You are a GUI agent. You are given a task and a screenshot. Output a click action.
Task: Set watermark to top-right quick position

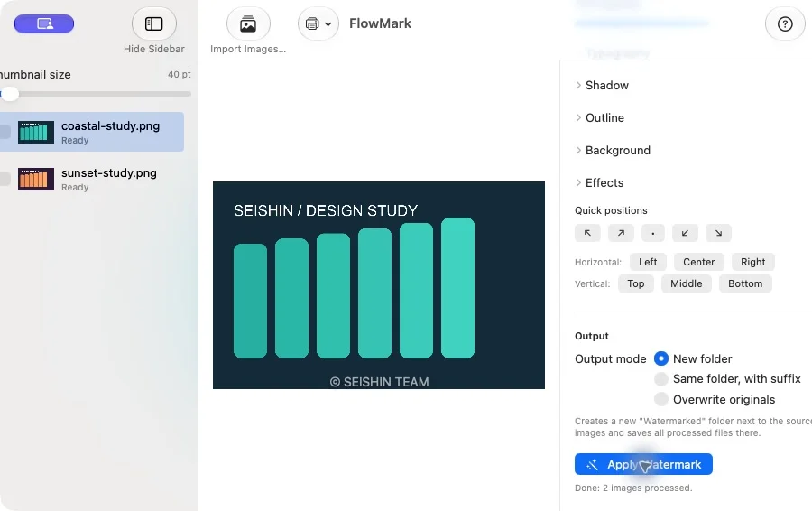[x=621, y=233]
